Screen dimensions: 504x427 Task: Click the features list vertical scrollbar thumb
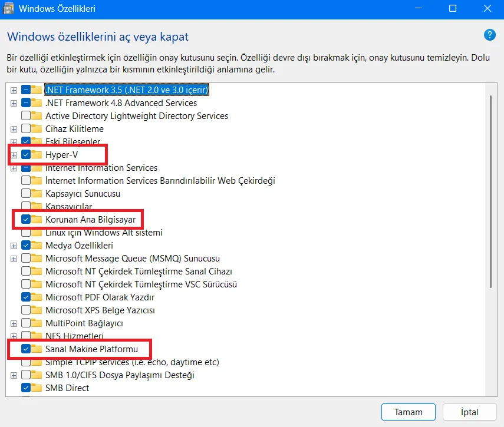[x=490, y=191]
